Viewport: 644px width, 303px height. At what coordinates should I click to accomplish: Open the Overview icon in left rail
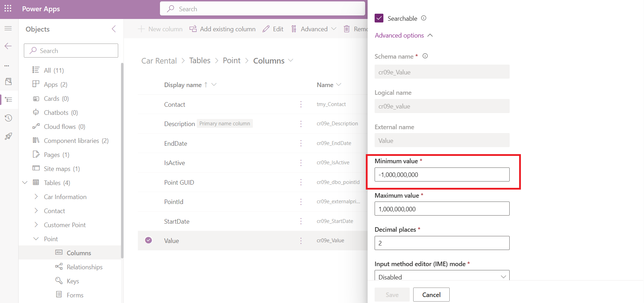pyautogui.click(x=8, y=81)
